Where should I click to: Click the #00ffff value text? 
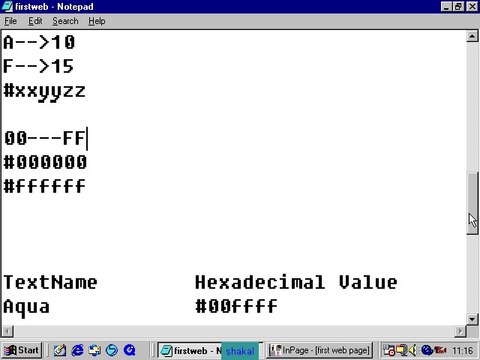pyautogui.click(x=236, y=306)
